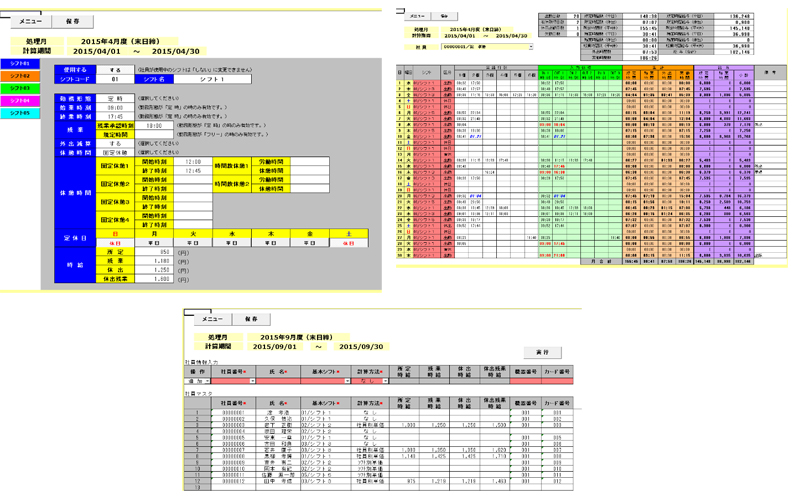Click the 終業時刻 field 17:45

click(x=115, y=117)
